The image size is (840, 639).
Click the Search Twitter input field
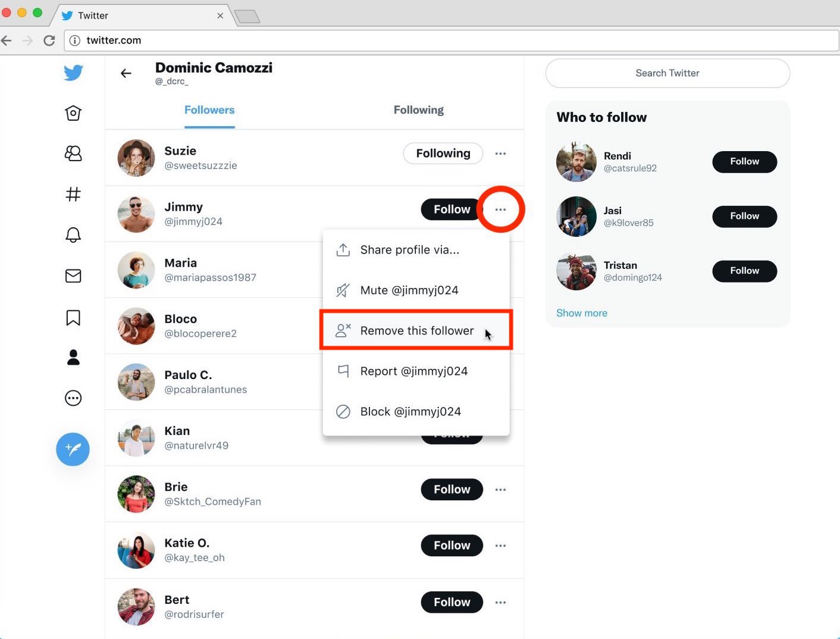(x=667, y=73)
